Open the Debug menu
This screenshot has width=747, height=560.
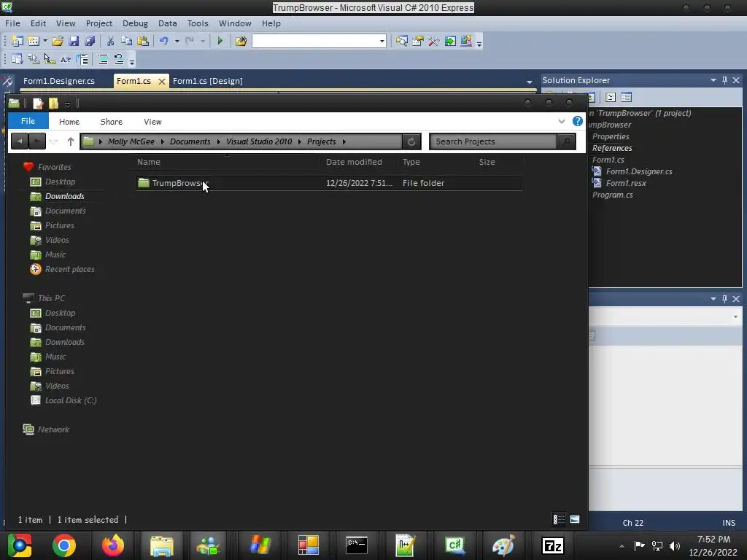coord(135,23)
